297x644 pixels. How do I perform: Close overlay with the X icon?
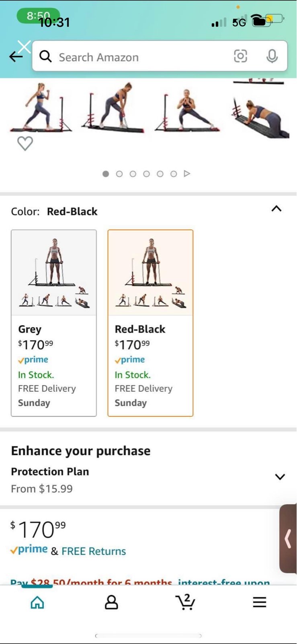pyautogui.click(x=24, y=47)
